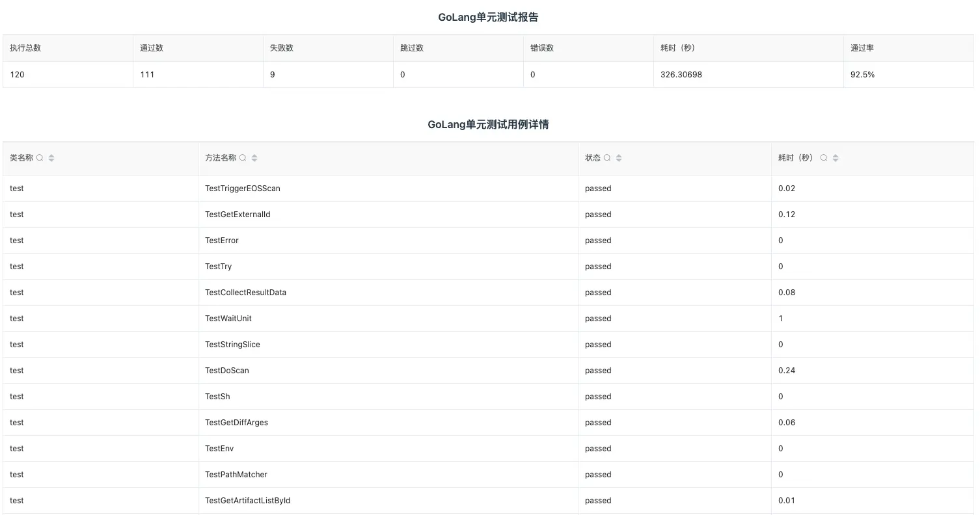Sort table by 方法名称 column
This screenshot has height=515, width=980.
(x=254, y=158)
